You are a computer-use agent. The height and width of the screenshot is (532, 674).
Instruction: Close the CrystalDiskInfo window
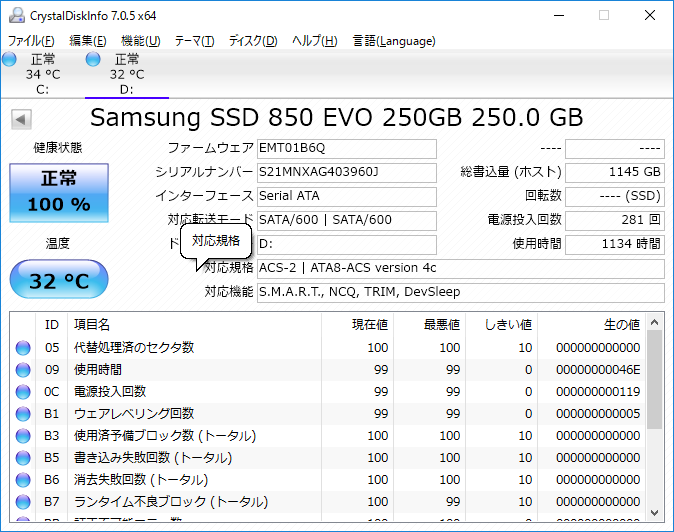pyautogui.click(x=650, y=15)
